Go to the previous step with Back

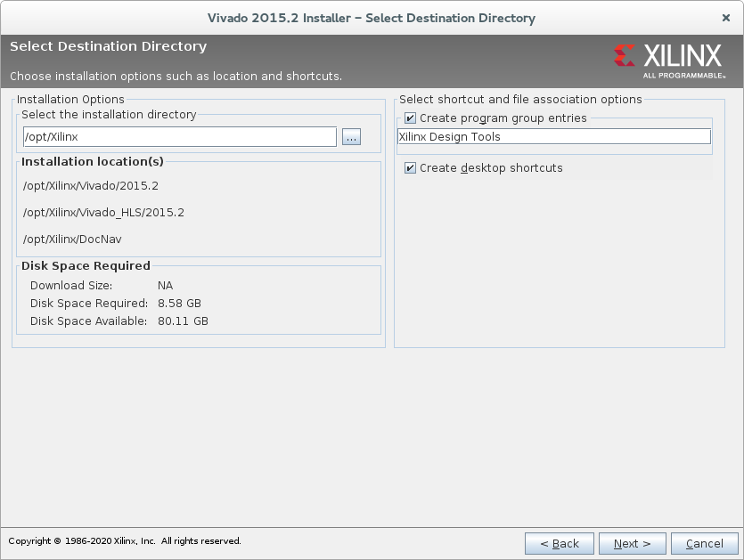560,543
